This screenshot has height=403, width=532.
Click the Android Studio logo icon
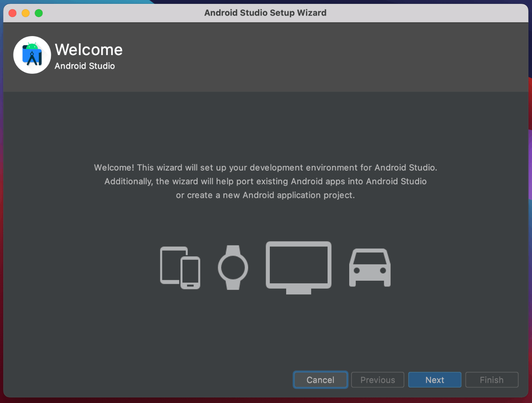click(32, 55)
